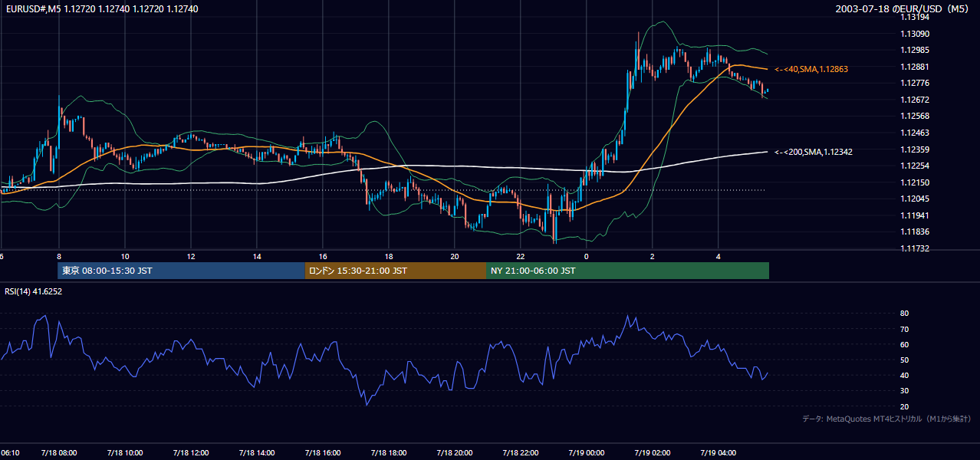Click price axis value 1.12463
This screenshot has width=980, height=460.
click(x=914, y=133)
